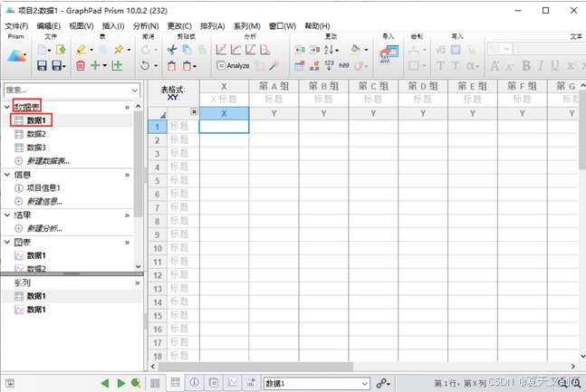586x392 pixels.
Task: Click the paint bucket fill icon
Action: click(x=356, y=49)
